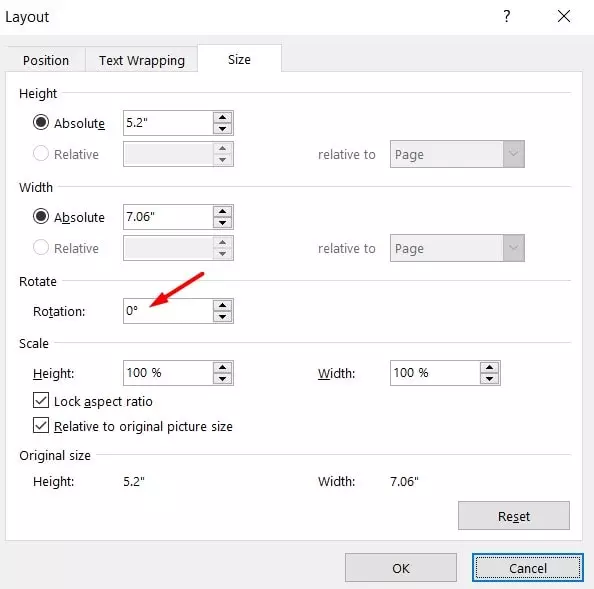Toggle the Lock aspect ratio checkbox
This screenshot has height=589, width=594.
click(41, 400)
